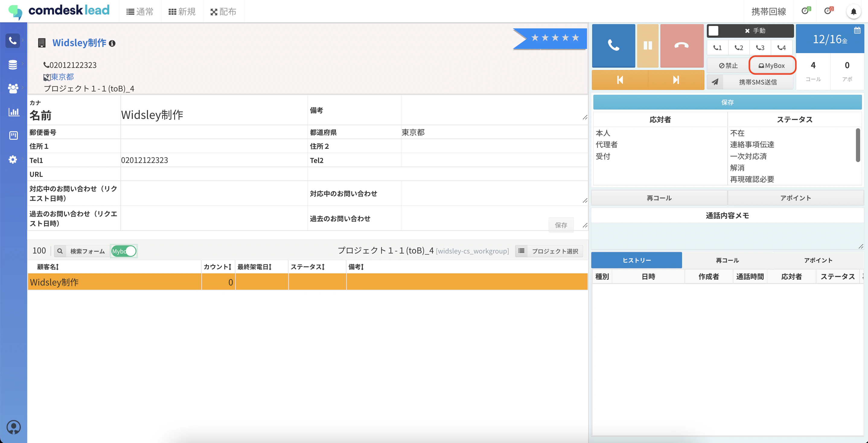
Task: Sort by カウント column
Action: (217, 267)
